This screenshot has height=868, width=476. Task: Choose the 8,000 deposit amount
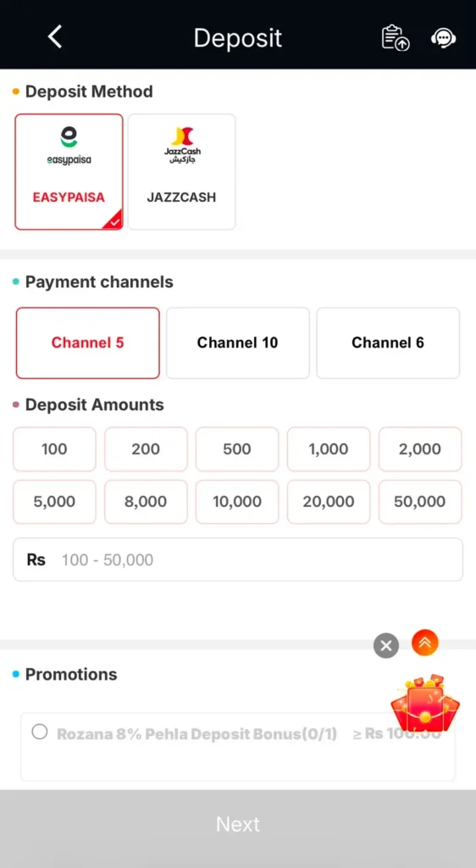pos(146,502)
